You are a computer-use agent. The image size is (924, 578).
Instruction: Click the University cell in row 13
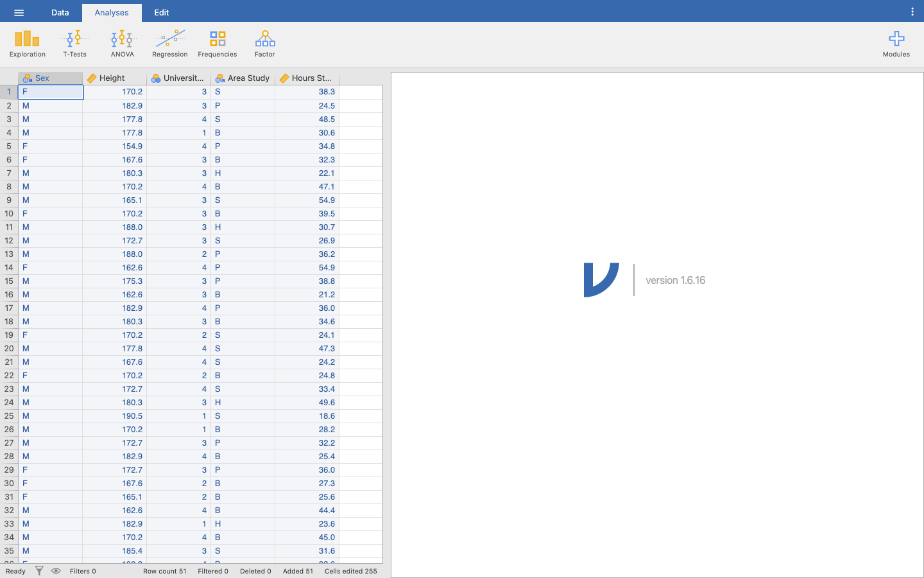point(179,254)
